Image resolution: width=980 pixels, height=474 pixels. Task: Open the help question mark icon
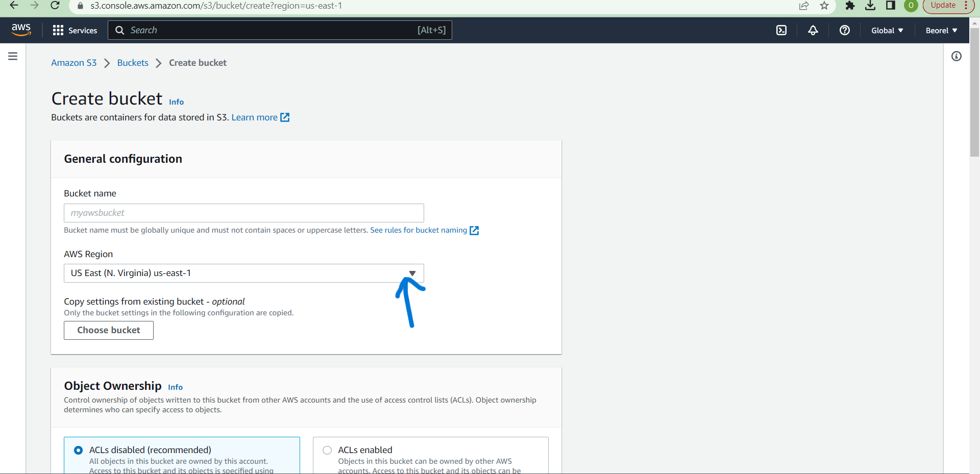pyautogui.click(x=845, y=31)
